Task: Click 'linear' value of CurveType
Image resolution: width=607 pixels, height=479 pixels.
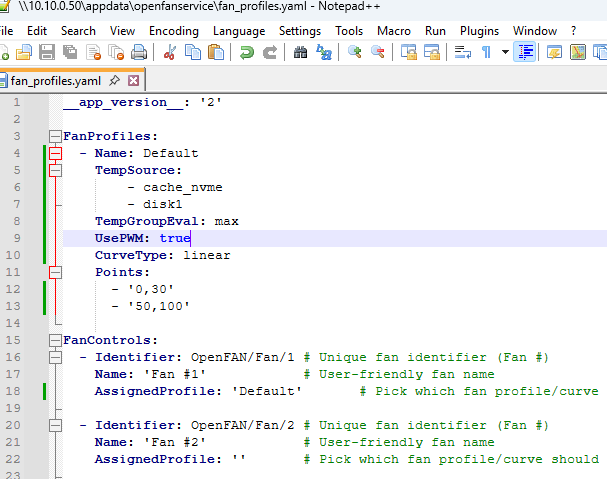Action: (207, 255)
